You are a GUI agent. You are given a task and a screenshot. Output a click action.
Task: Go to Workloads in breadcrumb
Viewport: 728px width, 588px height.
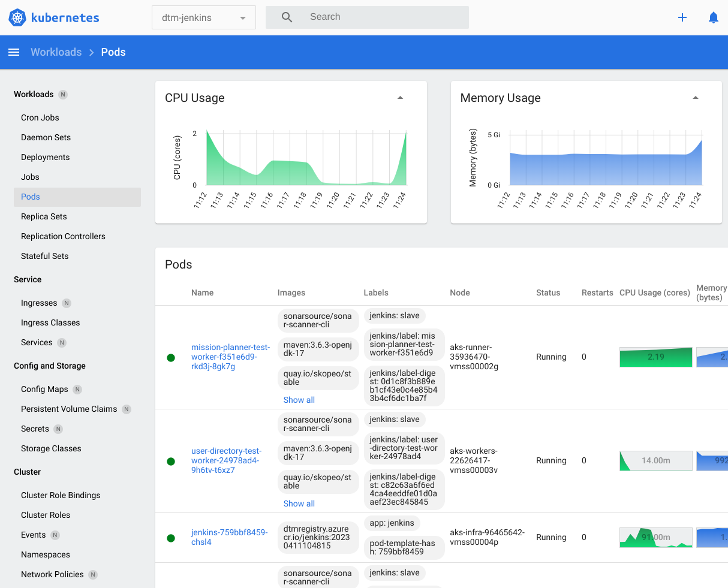click(x=56, y=52)
